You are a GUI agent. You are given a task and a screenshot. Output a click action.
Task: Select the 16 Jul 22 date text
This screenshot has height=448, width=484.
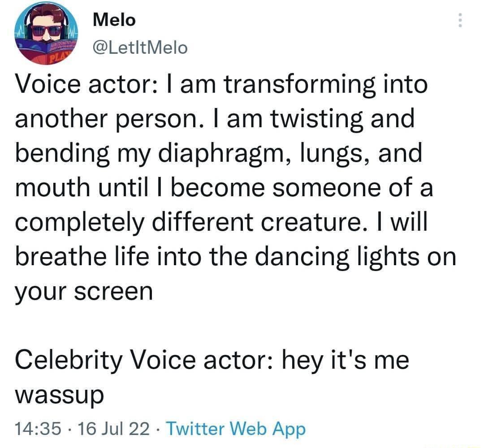[114, 429]
